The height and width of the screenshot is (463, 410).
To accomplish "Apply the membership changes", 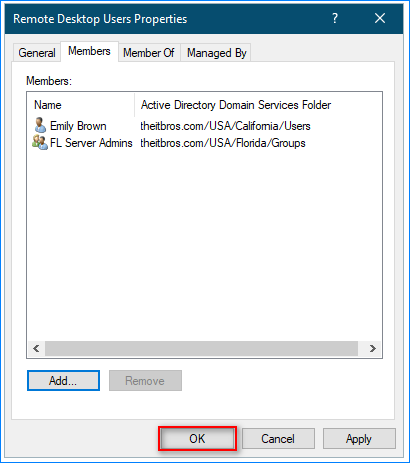I will tap(359, 439).
